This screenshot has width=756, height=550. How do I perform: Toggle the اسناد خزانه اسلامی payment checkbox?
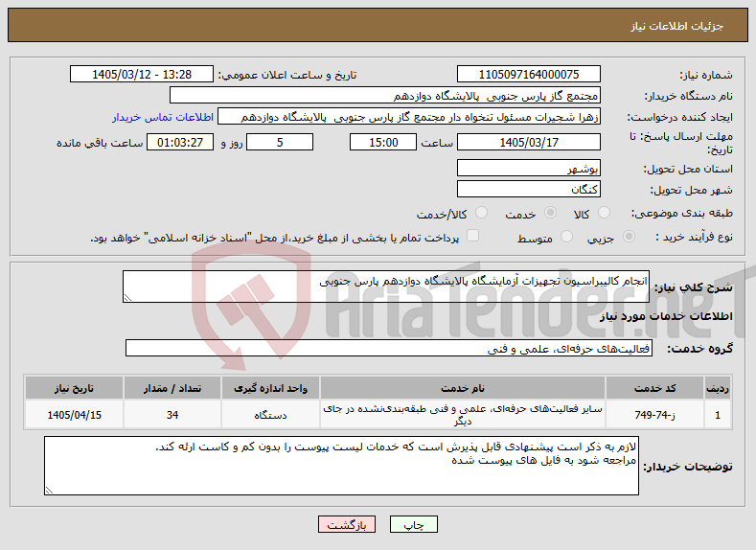[473, 235]
